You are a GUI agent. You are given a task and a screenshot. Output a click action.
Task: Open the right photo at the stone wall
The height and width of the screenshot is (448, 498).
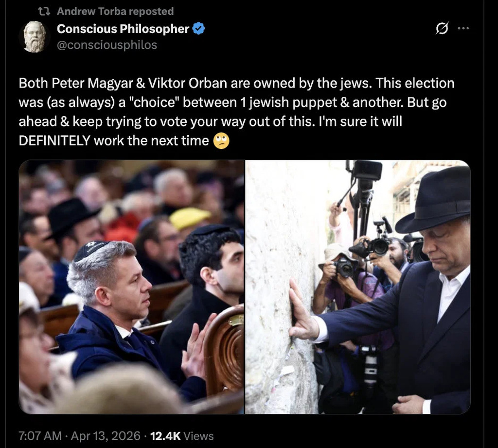click(358, 287)
